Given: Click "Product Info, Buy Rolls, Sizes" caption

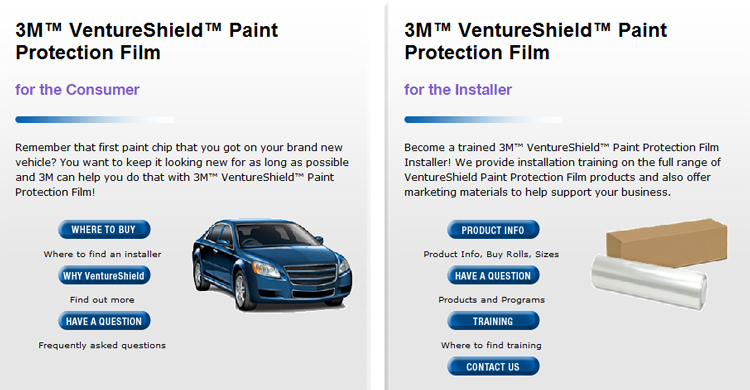Looking at the screenshot, I should [x=491, y=254].
